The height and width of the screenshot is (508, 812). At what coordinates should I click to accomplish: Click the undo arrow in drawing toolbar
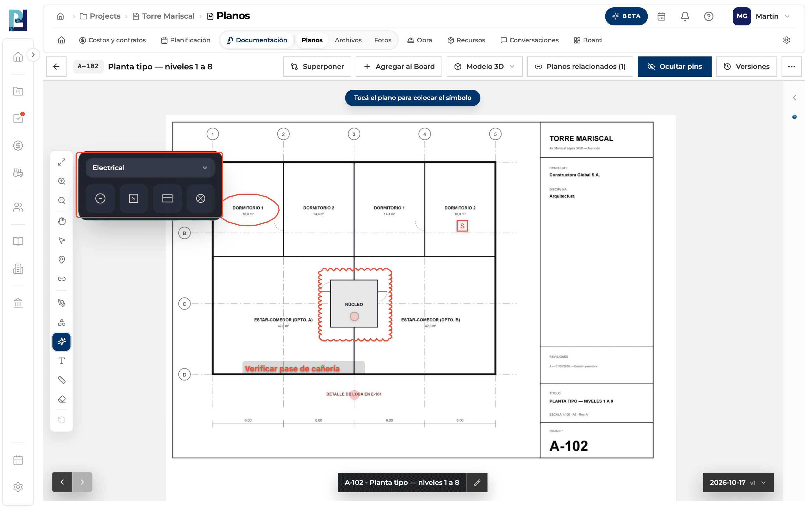(62, 420)
